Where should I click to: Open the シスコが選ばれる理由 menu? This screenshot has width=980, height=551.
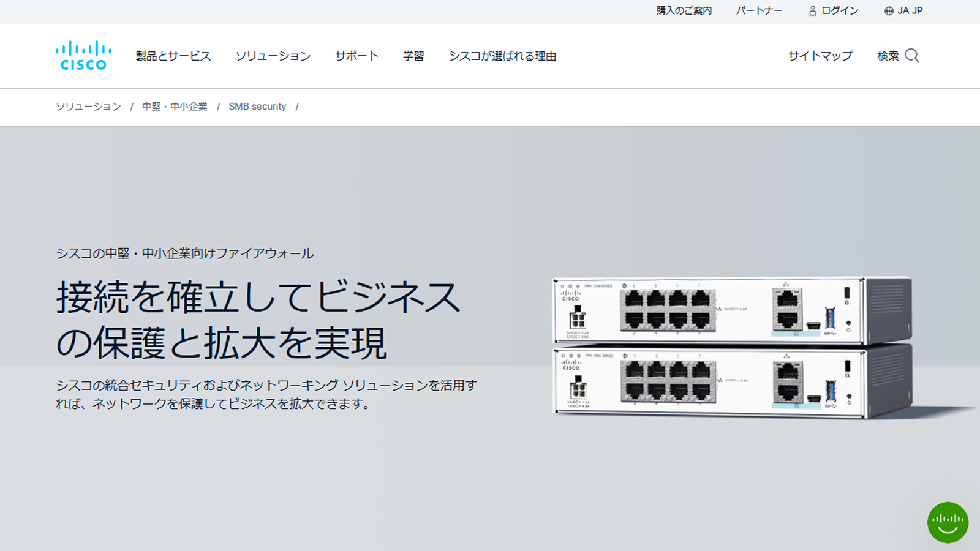[x=502, y=56]
